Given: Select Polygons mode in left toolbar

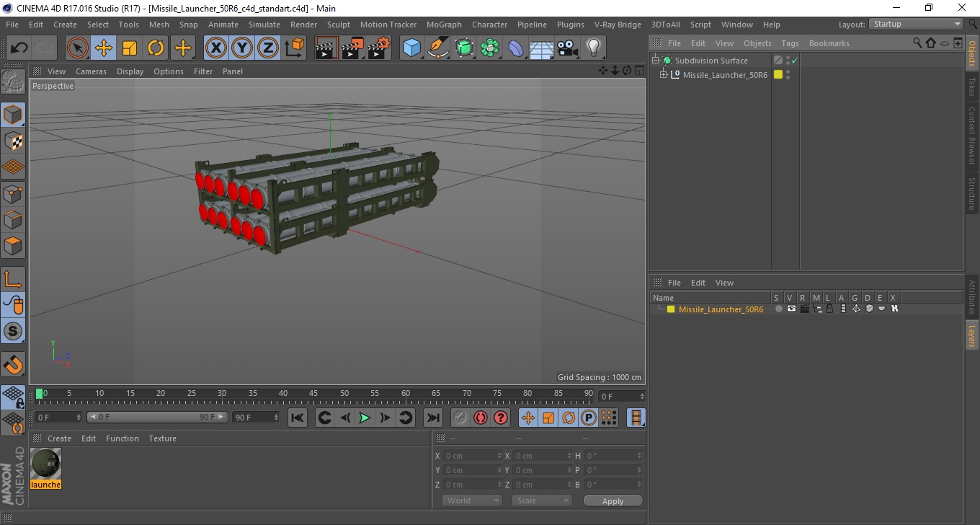Looking at the screenshot, I should 13,245.
